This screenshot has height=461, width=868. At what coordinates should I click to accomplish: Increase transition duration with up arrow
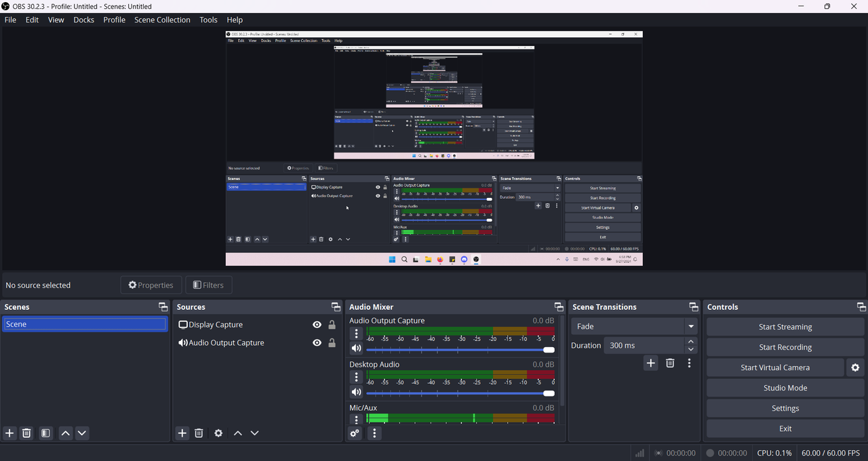click(690, 341)
